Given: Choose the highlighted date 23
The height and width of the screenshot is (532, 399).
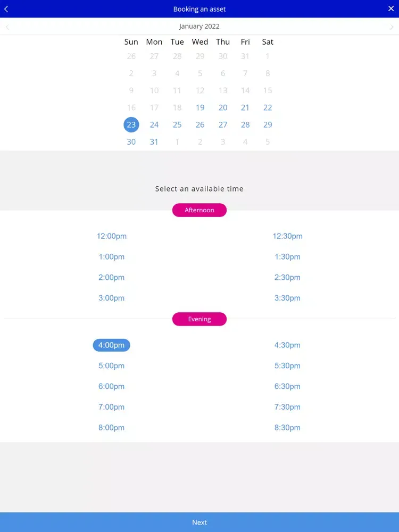Looking at the screenshot, I should point(131,124).
